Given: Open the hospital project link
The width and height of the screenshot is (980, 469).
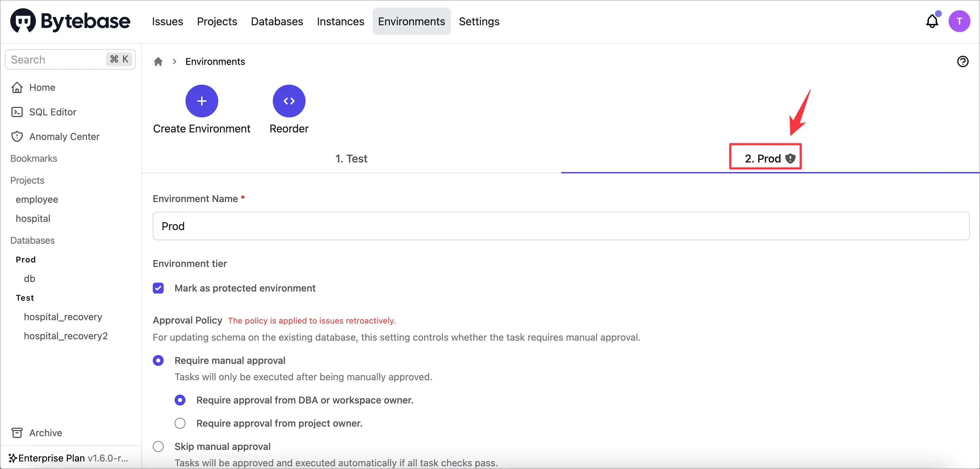Looking at the screenshot, I should pyautogui.click(x=33, y=218).
